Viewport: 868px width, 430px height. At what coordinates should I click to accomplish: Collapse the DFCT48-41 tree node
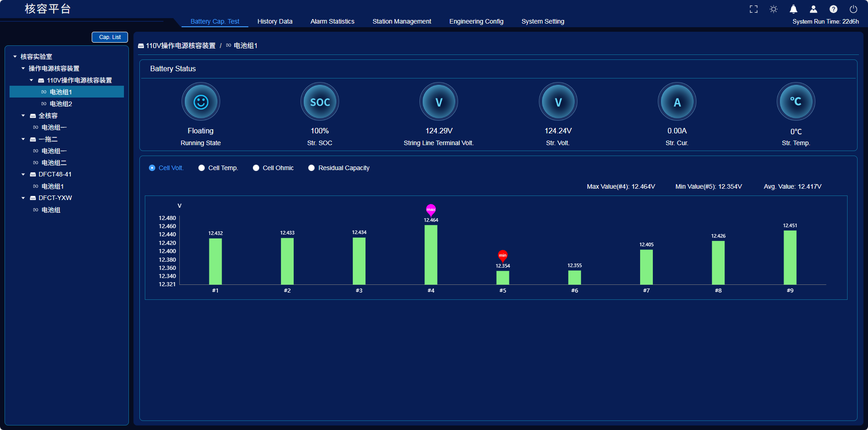click(23, 174)
